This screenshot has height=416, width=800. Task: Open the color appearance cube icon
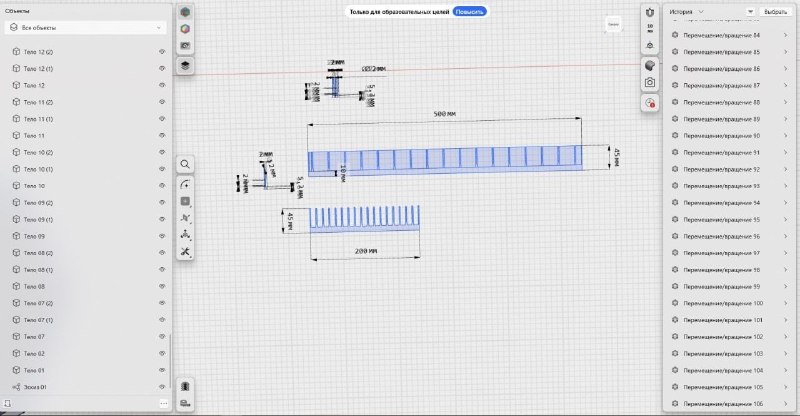tap(185, 29)
